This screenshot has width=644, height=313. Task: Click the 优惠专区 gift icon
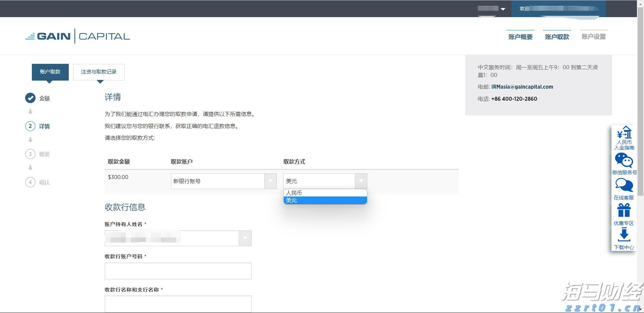click(623, 211)
